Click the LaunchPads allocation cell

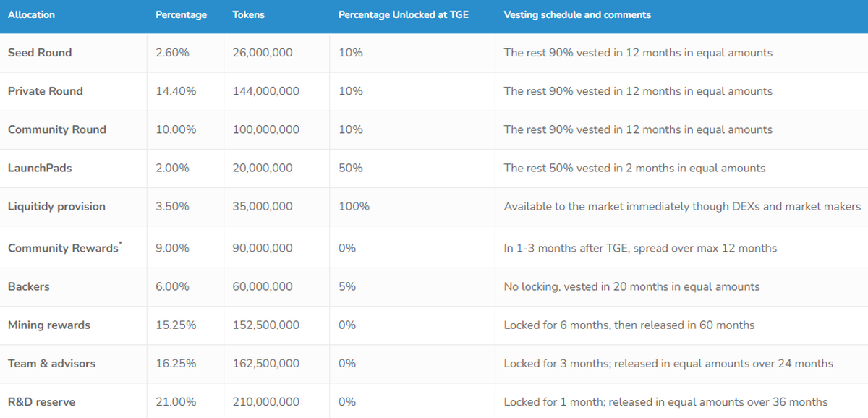[40, 168]
